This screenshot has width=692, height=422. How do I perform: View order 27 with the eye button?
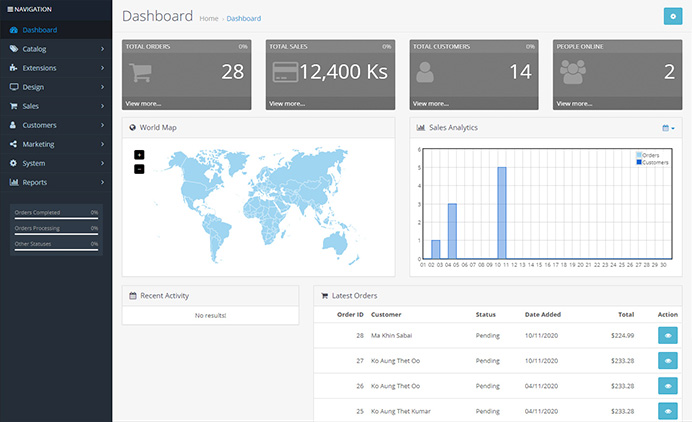668,361
